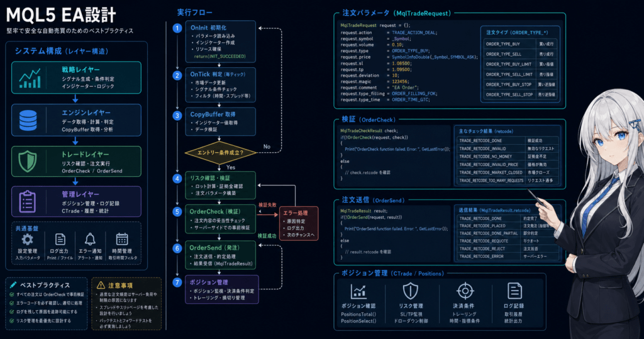This screenshot has height=339, width=644.
Task: Click the TRADE_RETCODE_REJECT row
Action: coord(508,248)
